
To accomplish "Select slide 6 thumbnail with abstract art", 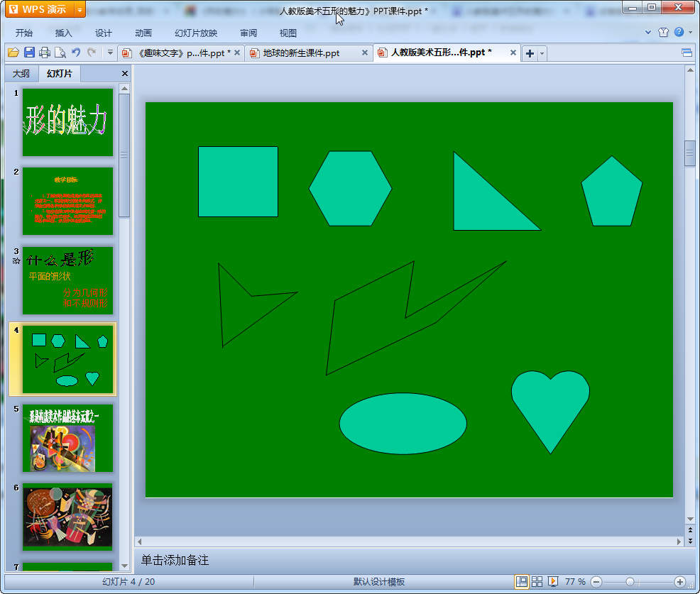I will click(68, 517).
